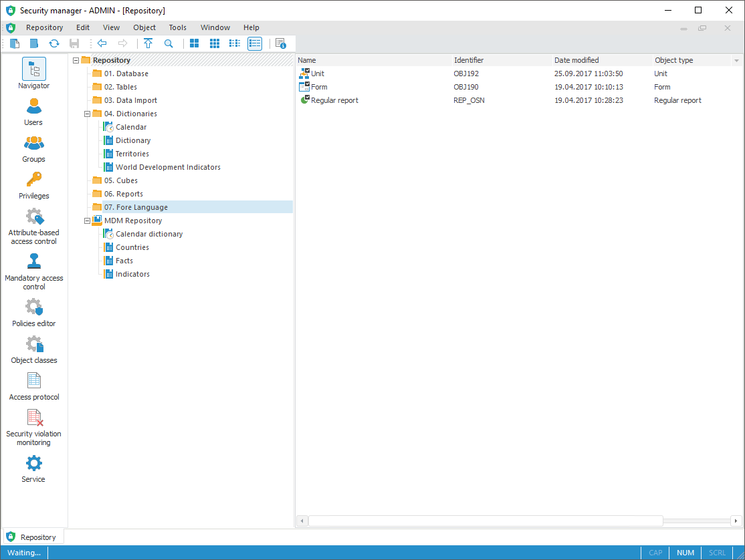The image size is (745, 560).
Task: Open Access protocol in sidebar
Action: (33, 386)
